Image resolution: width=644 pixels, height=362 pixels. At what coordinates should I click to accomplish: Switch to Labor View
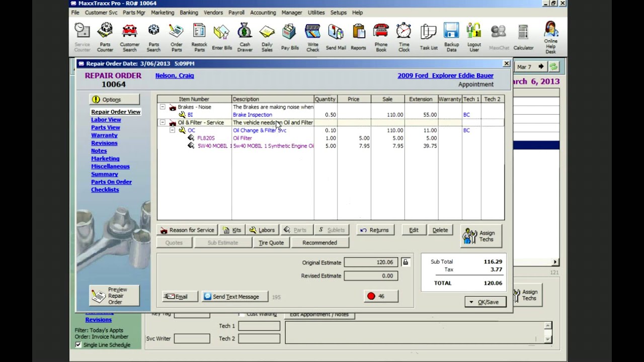(106, 120)
